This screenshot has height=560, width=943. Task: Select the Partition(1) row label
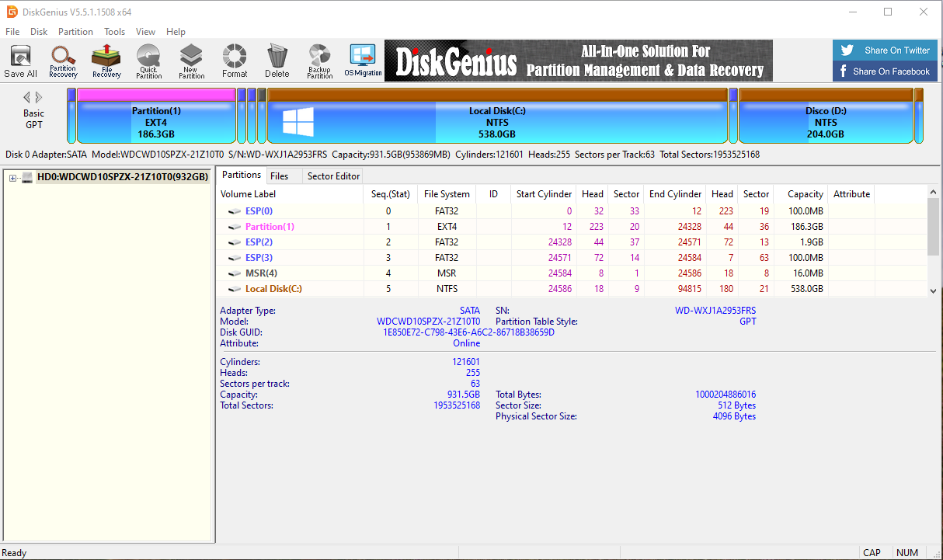[x=270, y=227]
